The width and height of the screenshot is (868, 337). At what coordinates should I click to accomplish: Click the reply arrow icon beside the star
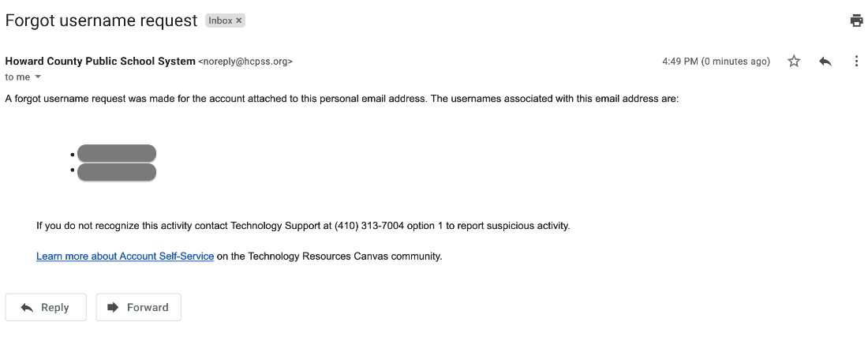click(825, 62)
